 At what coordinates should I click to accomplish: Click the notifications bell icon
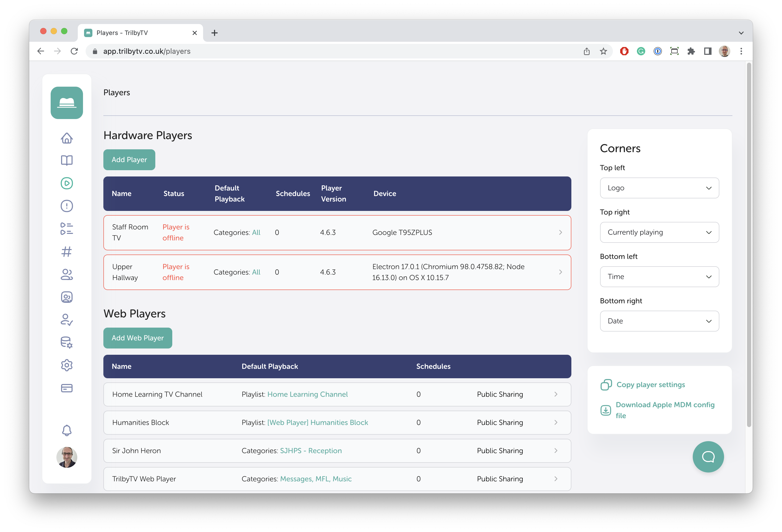click(67, 430)
